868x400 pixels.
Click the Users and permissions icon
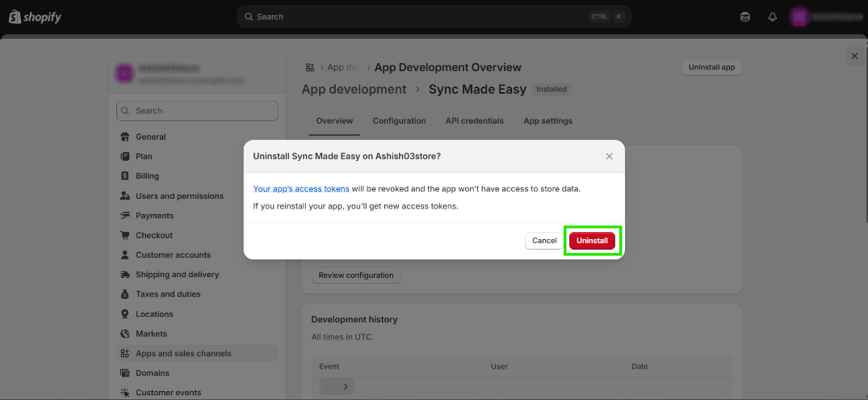[x=125, y=196]
